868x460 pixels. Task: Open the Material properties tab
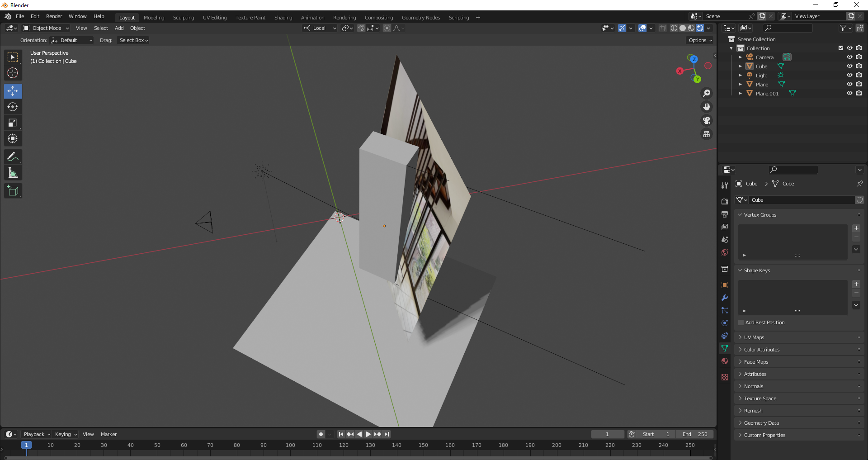(x=725, y=361)
